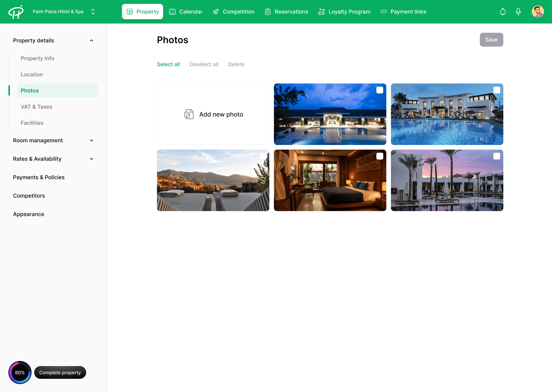Click the Loyalty Program icon
This screenshot has height=392, width=552.
pyautogui.click(x=322, y=12)
